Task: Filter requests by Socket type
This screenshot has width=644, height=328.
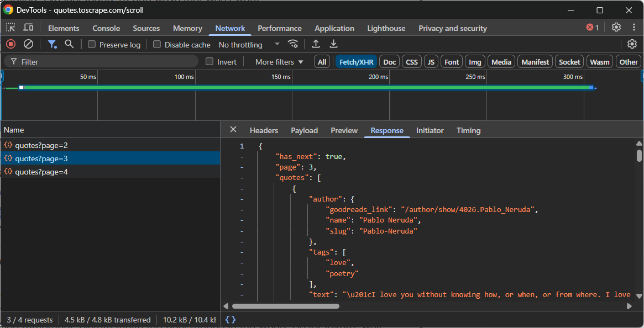Action: [569, 62]
